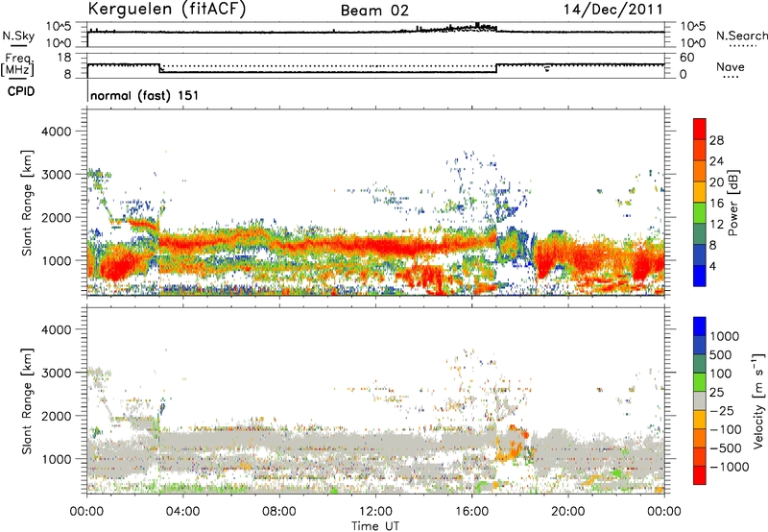The width and height of the screenshot is (768, 532).
Task: Click the 'Power [dB]' color bar title
Action: click(x=732, y=203)
